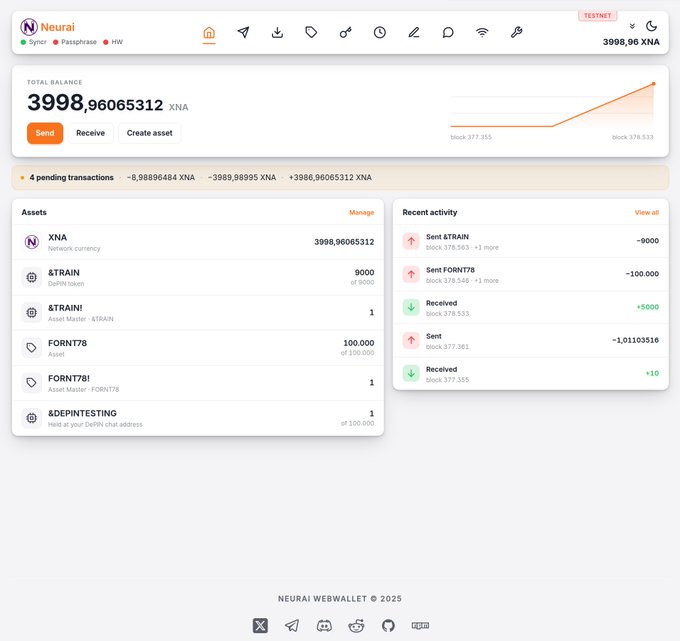680x641 pixels.
Task: Select the FORNT78 tag icon
Action: 32,348
